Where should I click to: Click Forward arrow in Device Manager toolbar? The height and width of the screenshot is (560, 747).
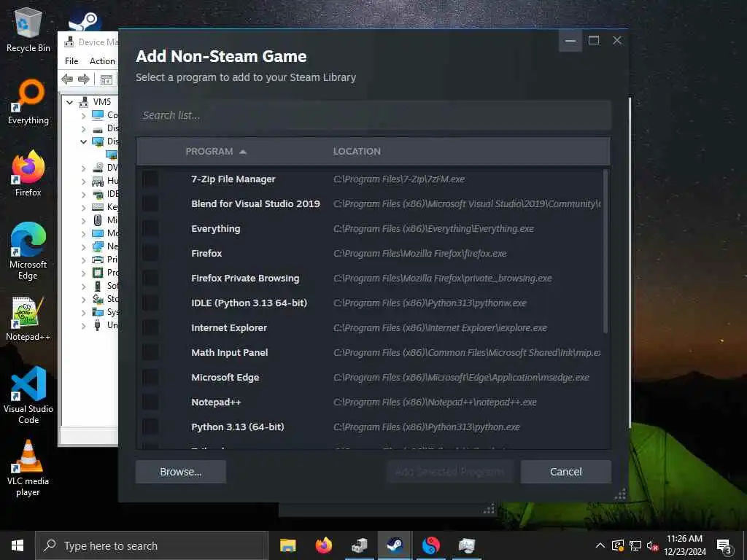tap(83, 79)
